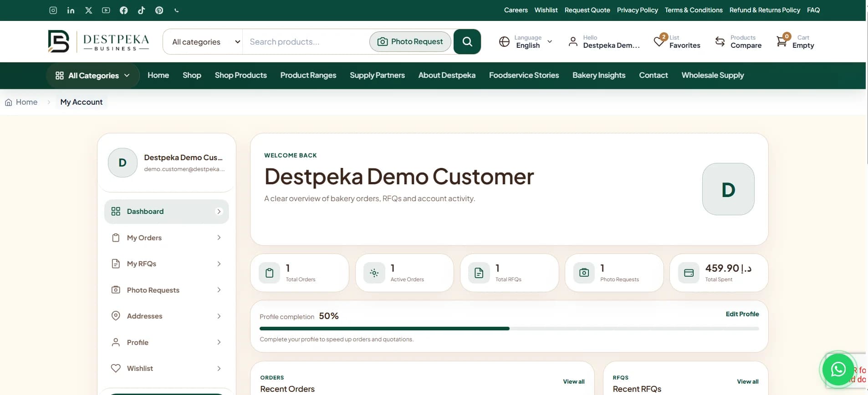868x395 pixels.
Task: Open the Pinterest social link
Action: pyautogui.click(x=159, y=10)
